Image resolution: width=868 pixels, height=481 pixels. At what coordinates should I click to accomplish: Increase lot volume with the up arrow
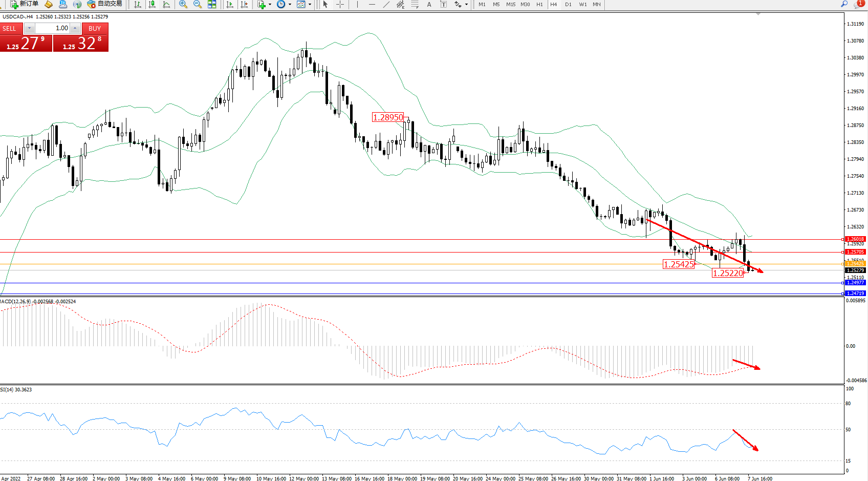coord(75,28)
